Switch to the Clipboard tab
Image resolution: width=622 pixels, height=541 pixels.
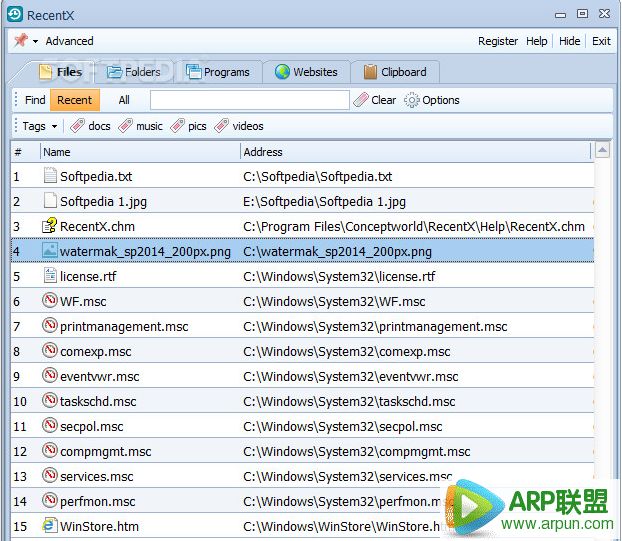[395, 72]
